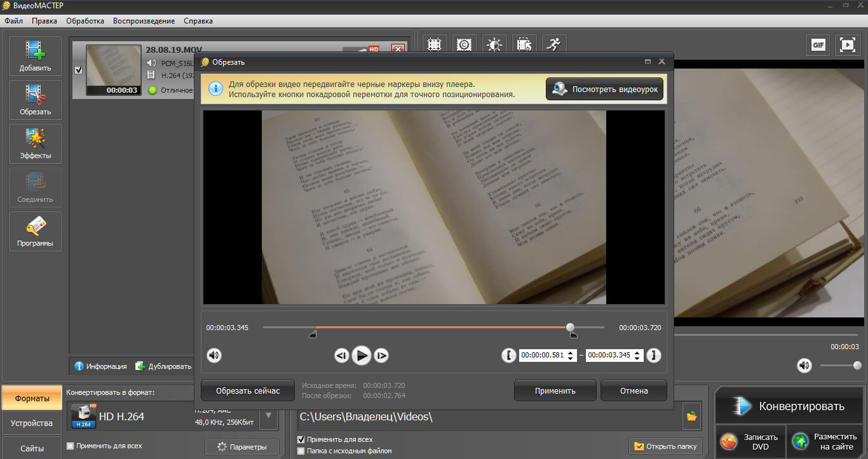Click the Информация info icon

[79, 366]
